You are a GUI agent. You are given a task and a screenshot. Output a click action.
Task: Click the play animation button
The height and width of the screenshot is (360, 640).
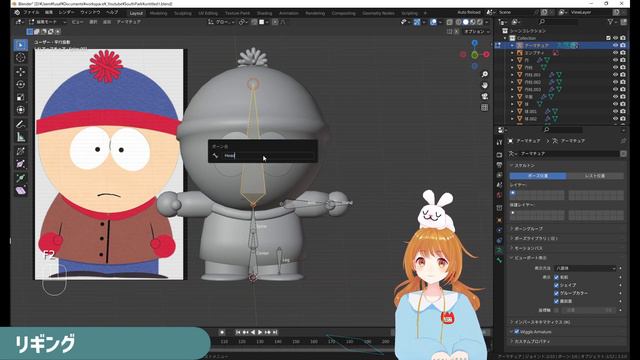point(260,332)
